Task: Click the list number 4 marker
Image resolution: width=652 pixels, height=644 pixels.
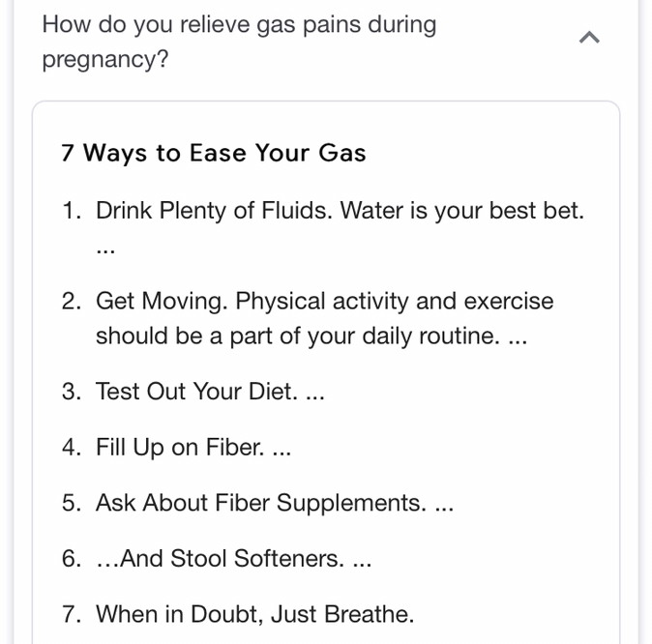Action: [72, 448]
